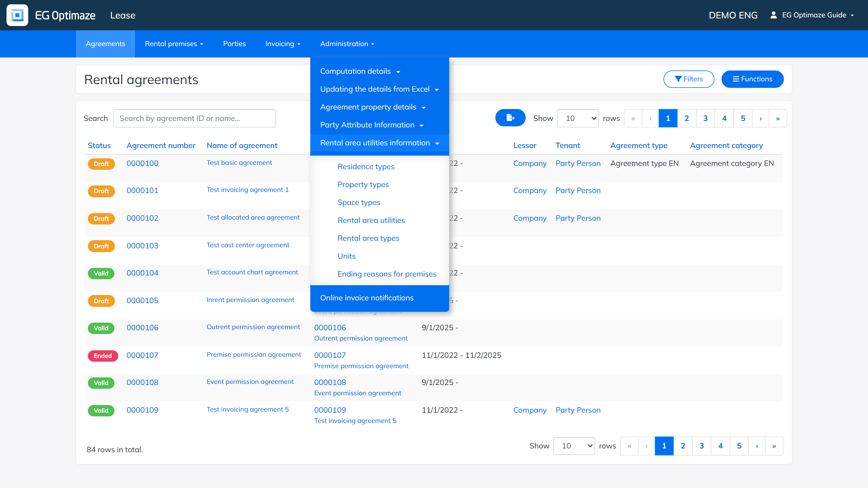Go to page 5 in top pagination
The width and height of the screenshot is (868, 488).
tap(743, 118)
